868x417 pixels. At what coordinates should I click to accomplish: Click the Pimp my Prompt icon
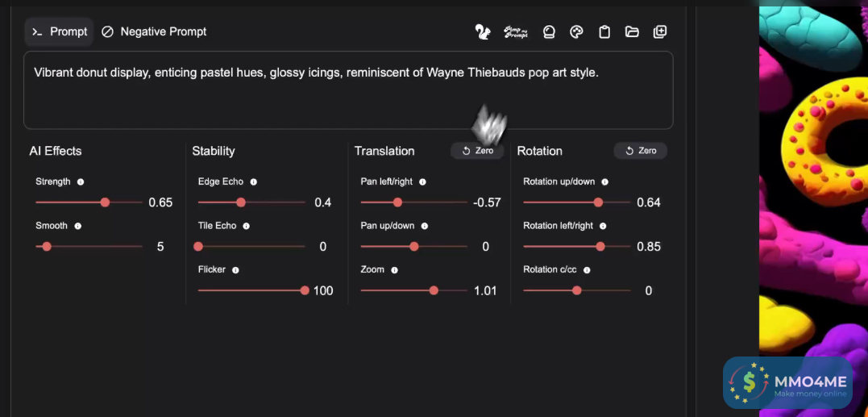click(x=516, y=31)
